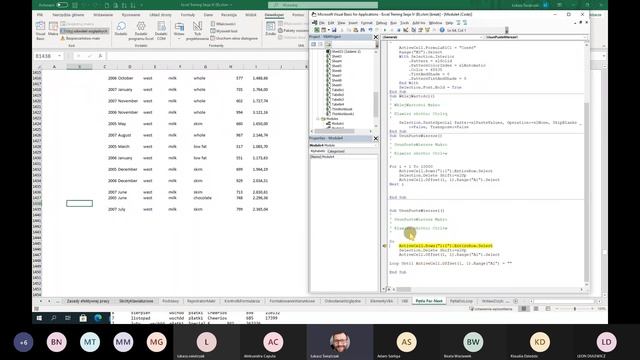
Task: Toggle Tryb projektowania design mode in Excel
Action: point(197,31)
